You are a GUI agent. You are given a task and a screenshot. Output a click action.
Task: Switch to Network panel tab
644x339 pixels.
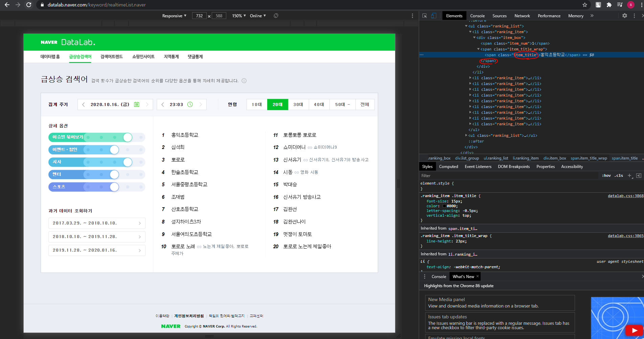(522, 16)
